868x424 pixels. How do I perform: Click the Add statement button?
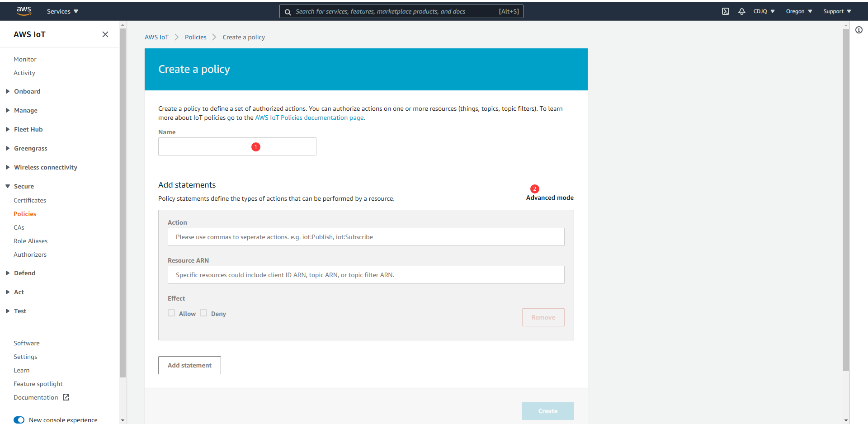tap(189, 365)
